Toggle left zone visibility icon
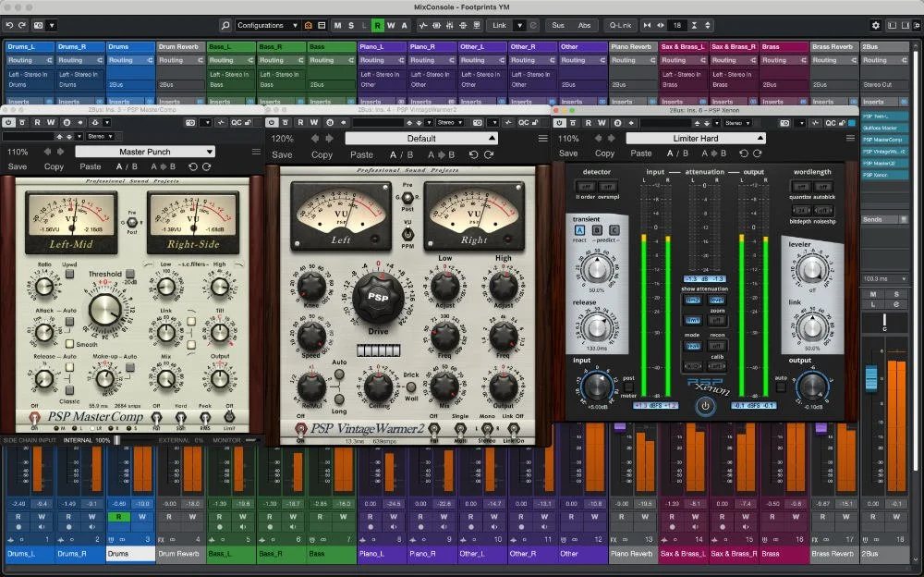924x577 pixels. pyautogui.click(x=892, y=25)
